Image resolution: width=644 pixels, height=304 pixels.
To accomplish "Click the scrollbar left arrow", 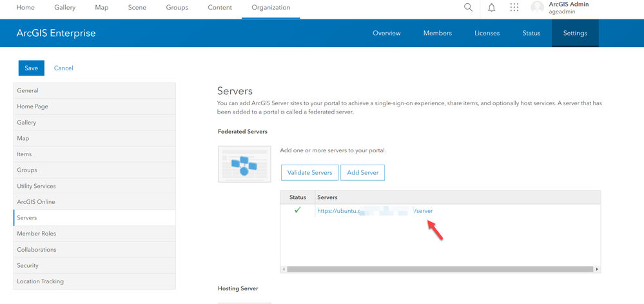I will (283, 269).
